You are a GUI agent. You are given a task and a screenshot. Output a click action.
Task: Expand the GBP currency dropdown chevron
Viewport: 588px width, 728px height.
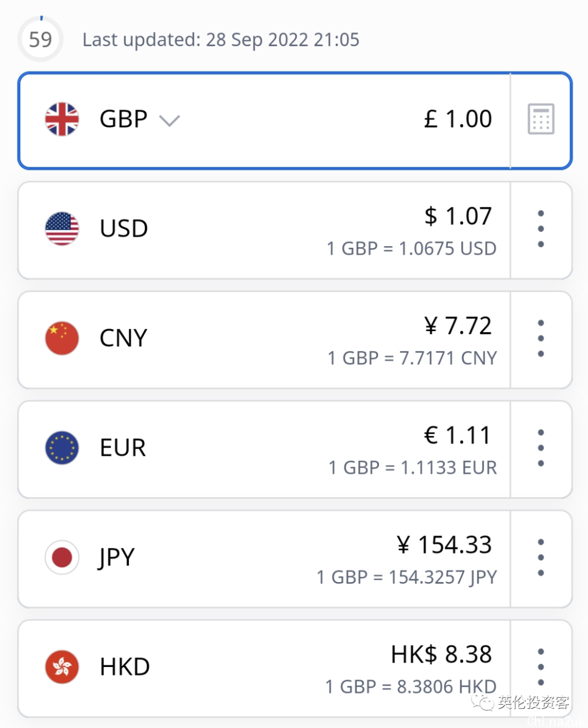169,120
